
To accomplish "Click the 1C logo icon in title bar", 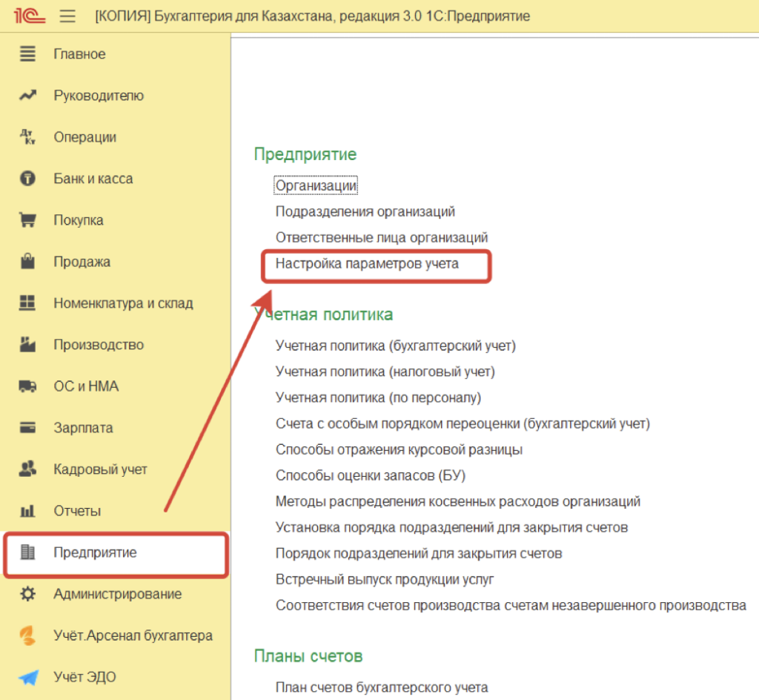I will coord(28,16).
